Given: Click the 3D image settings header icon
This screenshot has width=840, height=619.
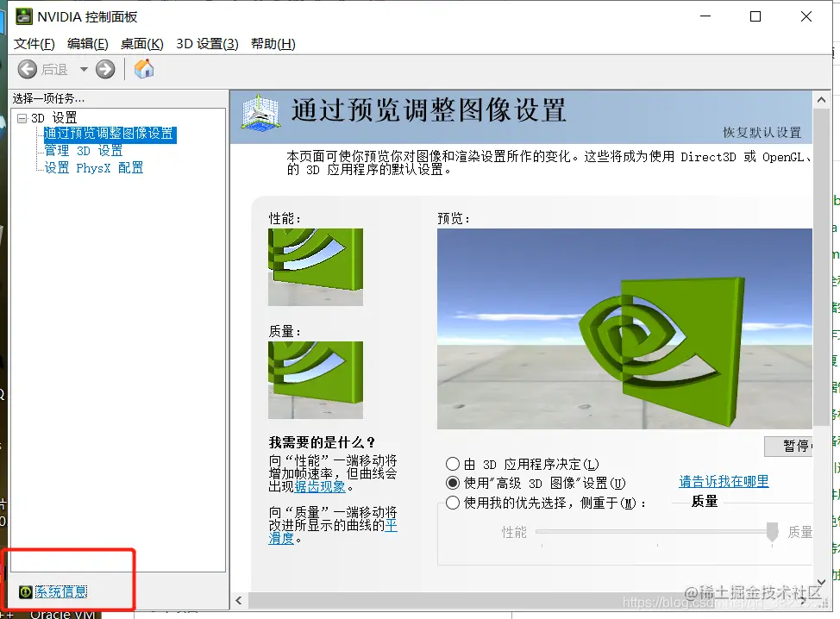Looking at the screenshot, I should tap(260, 112).
